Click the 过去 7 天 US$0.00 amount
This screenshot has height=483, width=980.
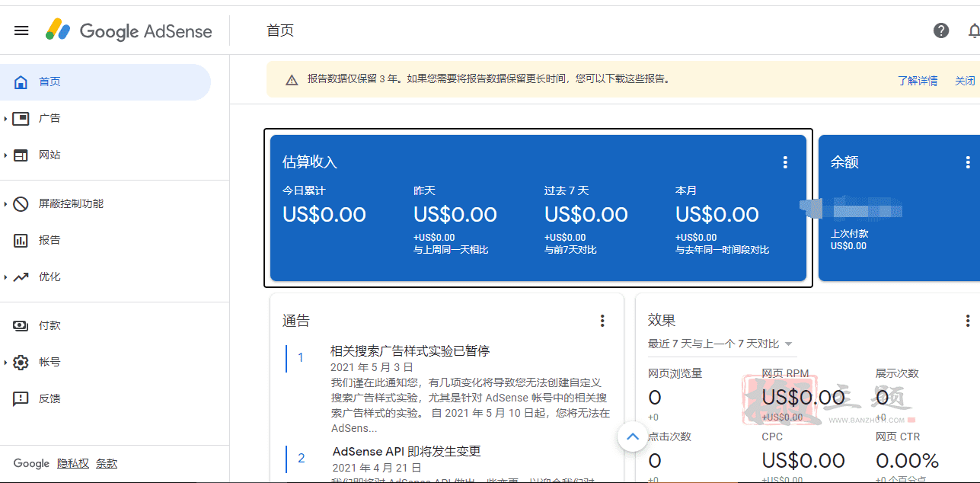(x=586, y=215)
